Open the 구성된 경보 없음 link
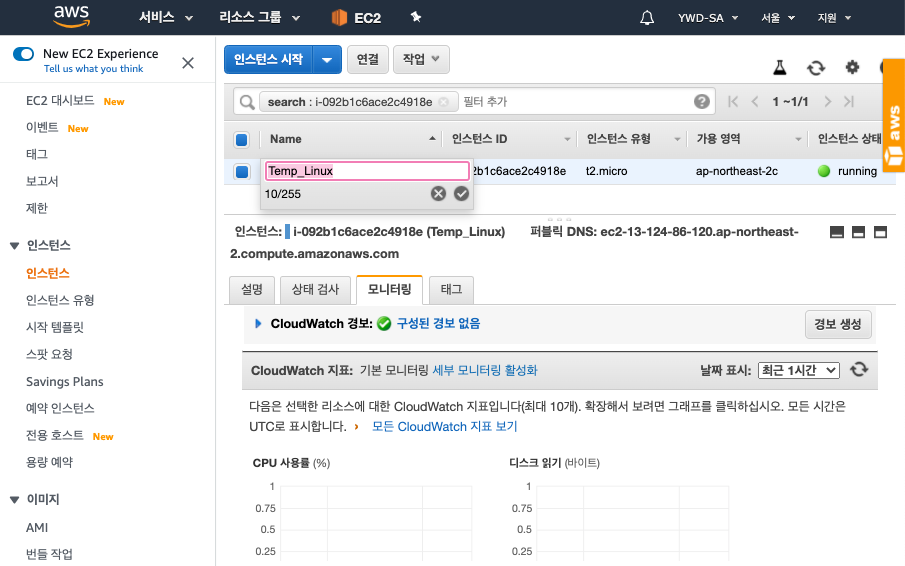 coord(438,324)
